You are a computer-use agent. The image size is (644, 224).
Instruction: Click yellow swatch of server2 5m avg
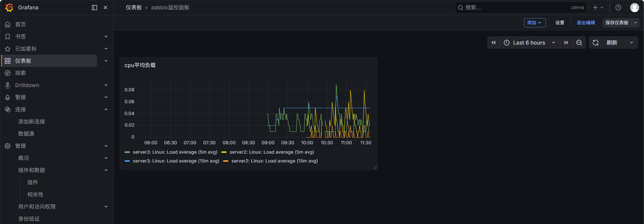click(x=224, y=152)
